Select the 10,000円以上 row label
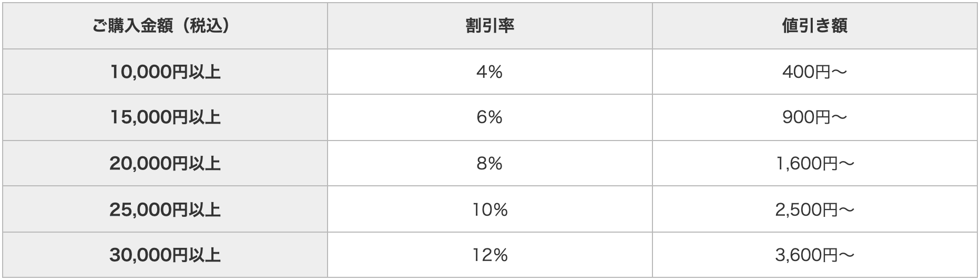Viewport: 980px width, 280px height. tap(165, 72)
